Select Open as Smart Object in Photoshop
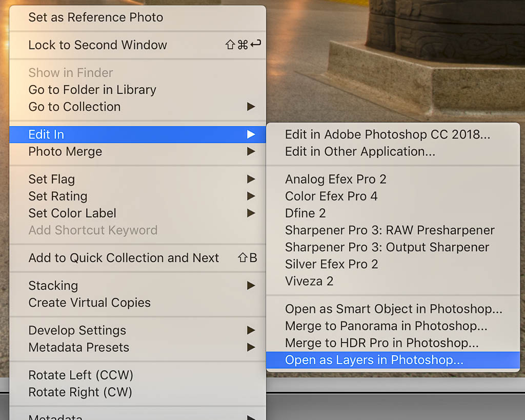 click(x=393, y=309)
